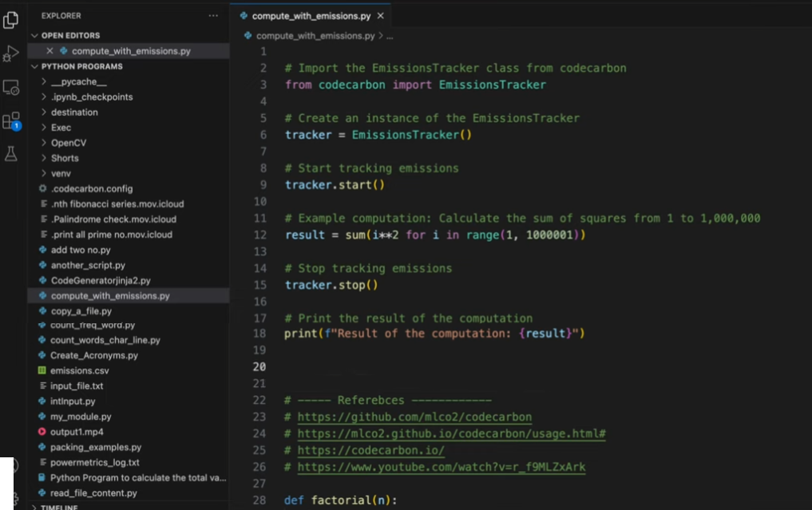Open the Run and Debug view
This screenshot has height=510, width=812.
[11, 53]
